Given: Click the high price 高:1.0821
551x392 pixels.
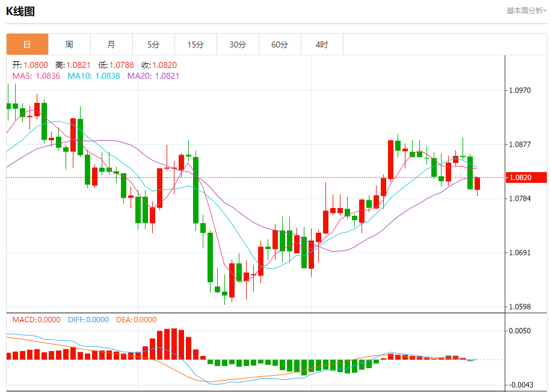Looking at the screenshot, I should [x=73, y=65].
